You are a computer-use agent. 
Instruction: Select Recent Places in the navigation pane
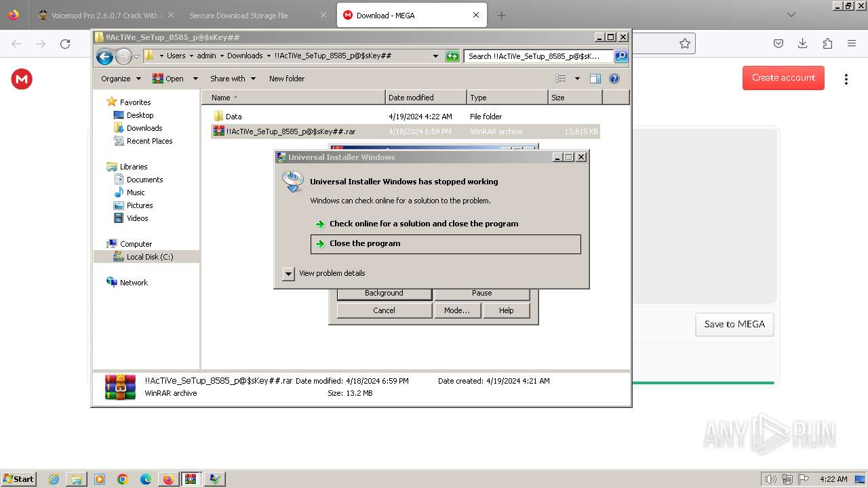[x=149, y=141]
